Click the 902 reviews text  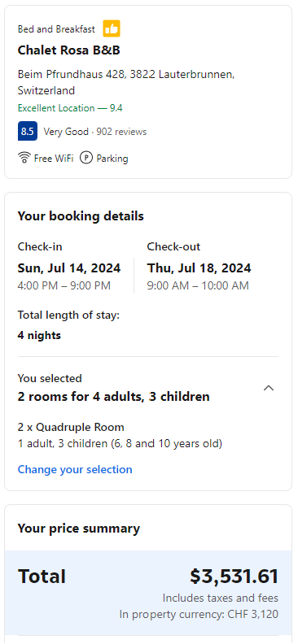tap(121, 132)
